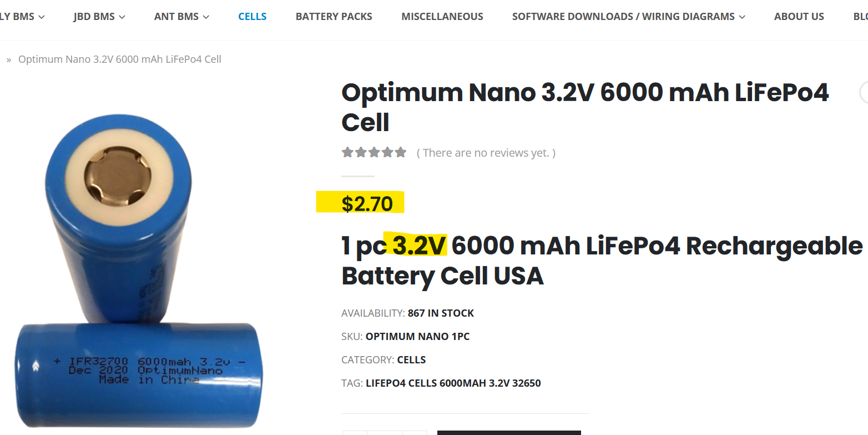This screenshot has width=868, height=435.
Task: Open Software Downloads / Wiring Diagrams menu
Action: coord(623,17)
